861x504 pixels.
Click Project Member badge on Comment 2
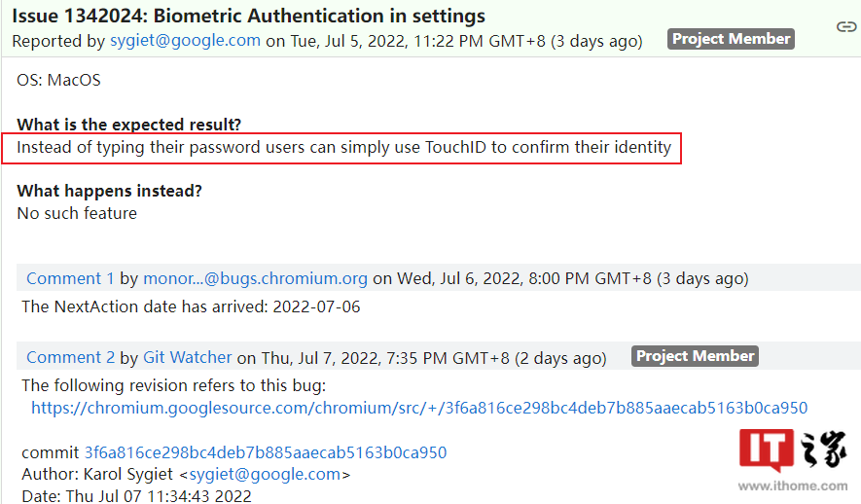click(695, 356)
